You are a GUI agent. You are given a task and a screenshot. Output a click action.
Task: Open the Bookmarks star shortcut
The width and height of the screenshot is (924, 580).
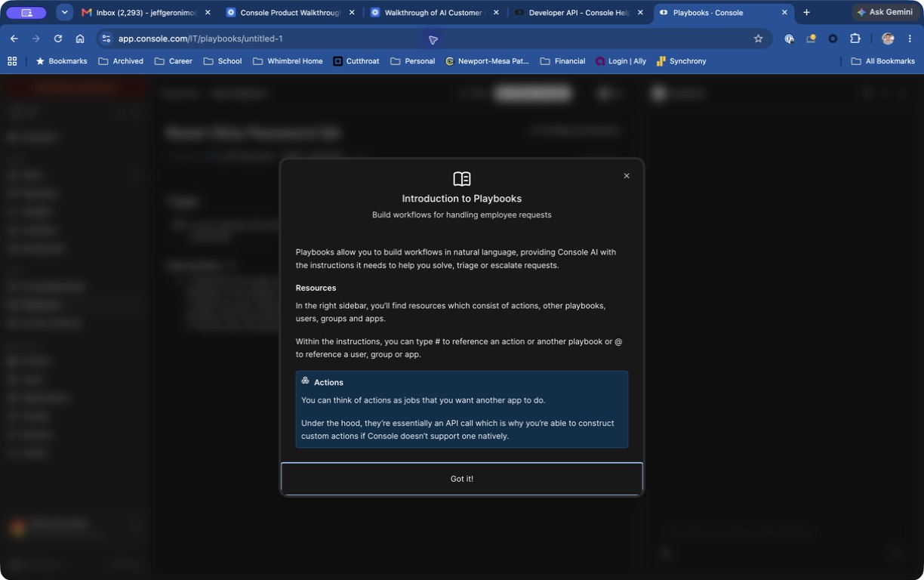pyautogui.click(x=61, y=61)
